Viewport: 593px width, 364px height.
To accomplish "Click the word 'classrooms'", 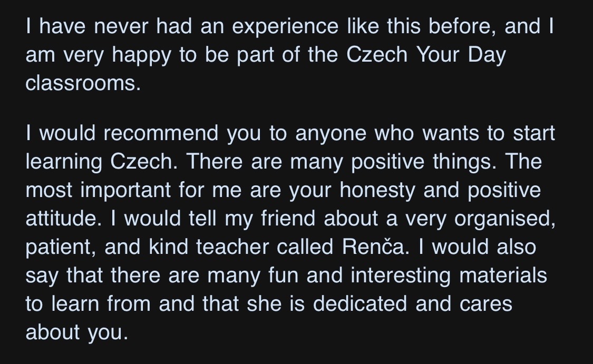I will (83, 83).
